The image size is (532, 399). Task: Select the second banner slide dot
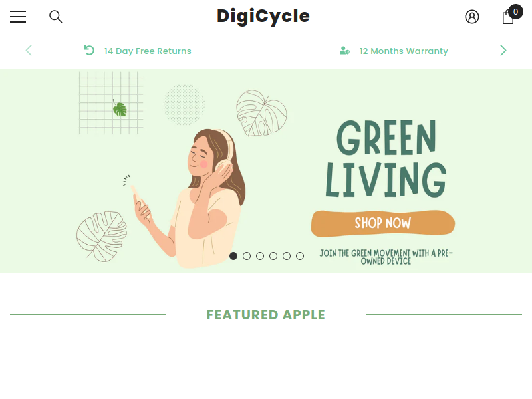point(247,256)
